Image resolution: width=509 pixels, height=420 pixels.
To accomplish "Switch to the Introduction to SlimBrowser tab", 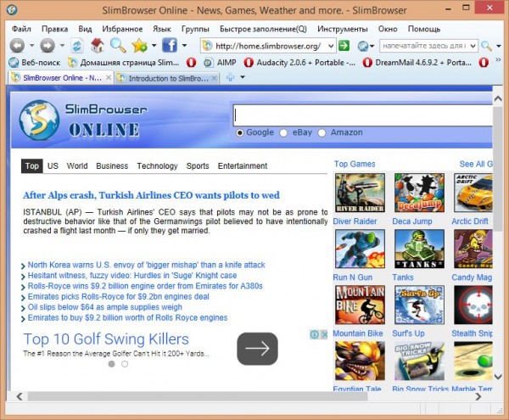I will pos(161,78).
